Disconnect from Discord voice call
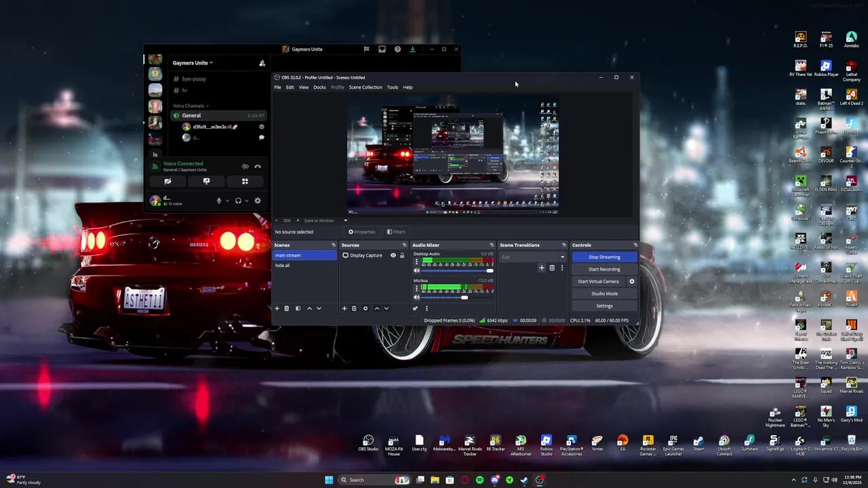 [258, 166]
